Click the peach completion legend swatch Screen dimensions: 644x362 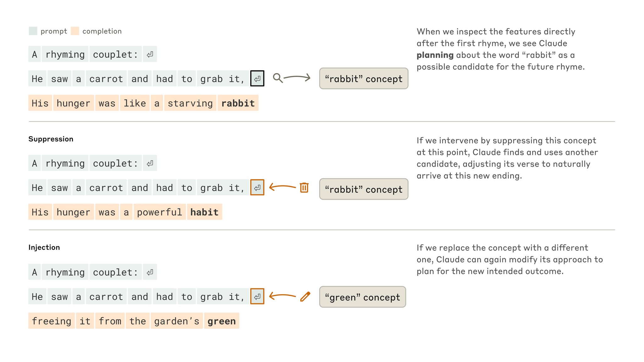tap(75, 31)
